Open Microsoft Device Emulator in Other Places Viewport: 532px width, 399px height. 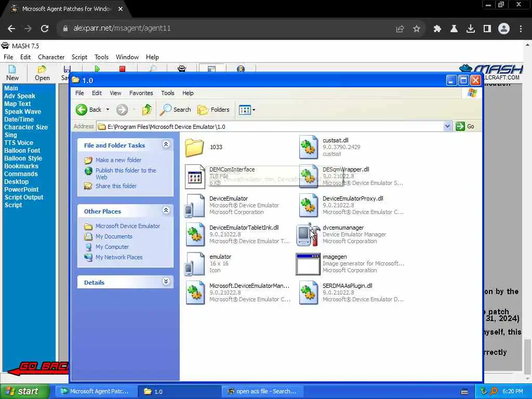click(128, 226)
